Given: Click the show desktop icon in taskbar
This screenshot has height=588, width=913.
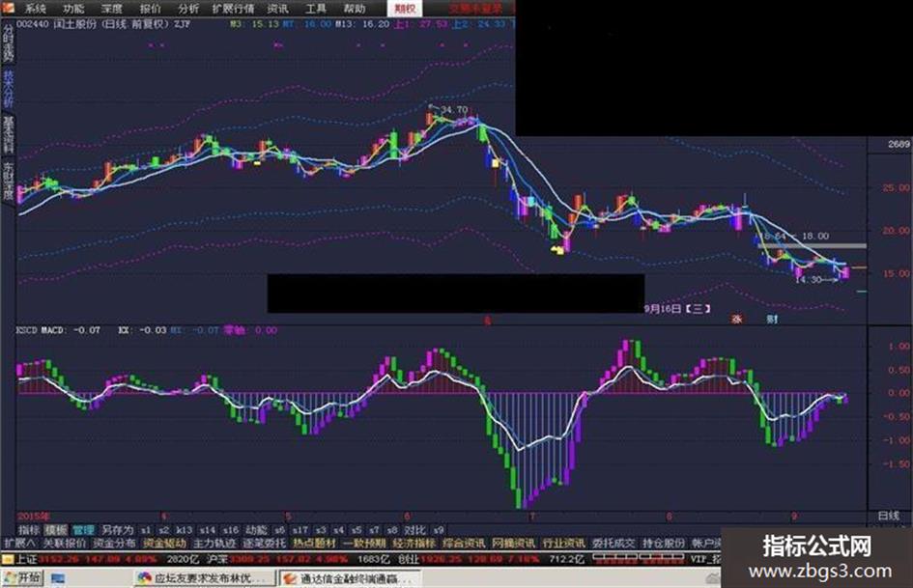Looking at the screenshot, I should point(58,578).
